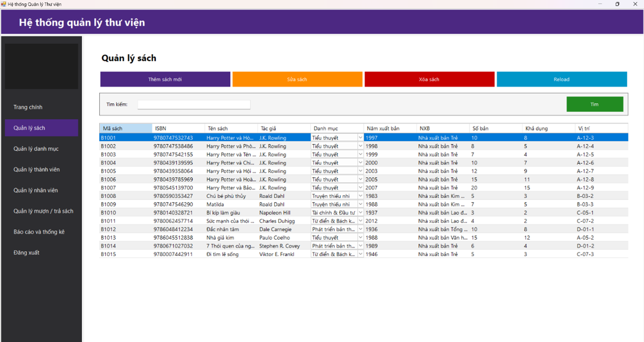The width and height of the screenshot is (644, 342).
Task: Click title cell 'Bí kíp làm giàu'
Action: (231, 213)
